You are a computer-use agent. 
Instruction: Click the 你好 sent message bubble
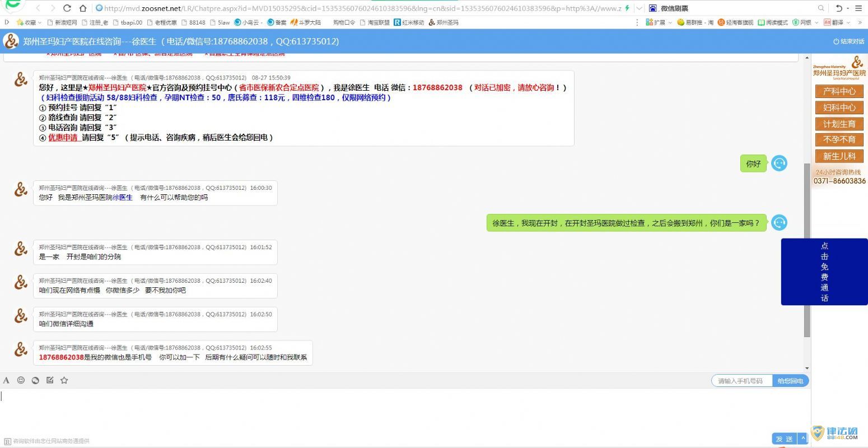pyautogui.click(x=753, y=164)
